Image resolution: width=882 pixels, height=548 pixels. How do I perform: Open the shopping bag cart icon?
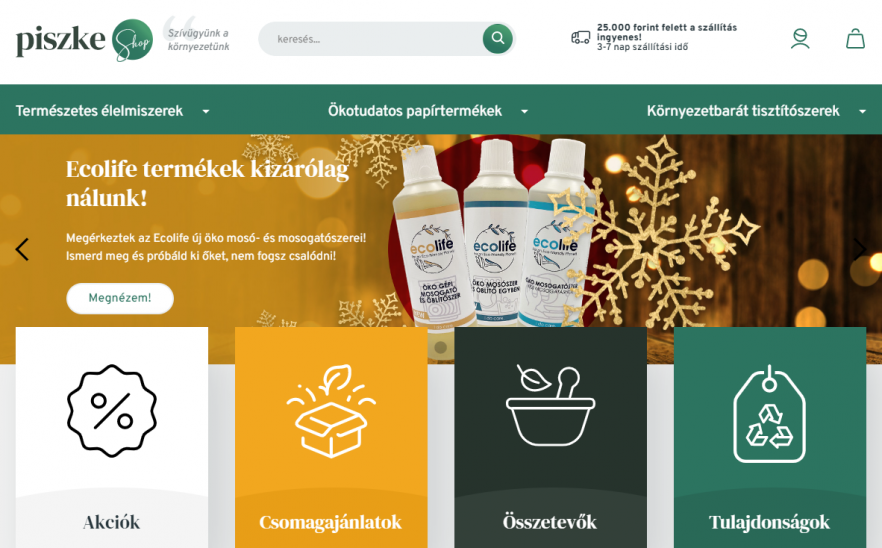tap(855, 39)
